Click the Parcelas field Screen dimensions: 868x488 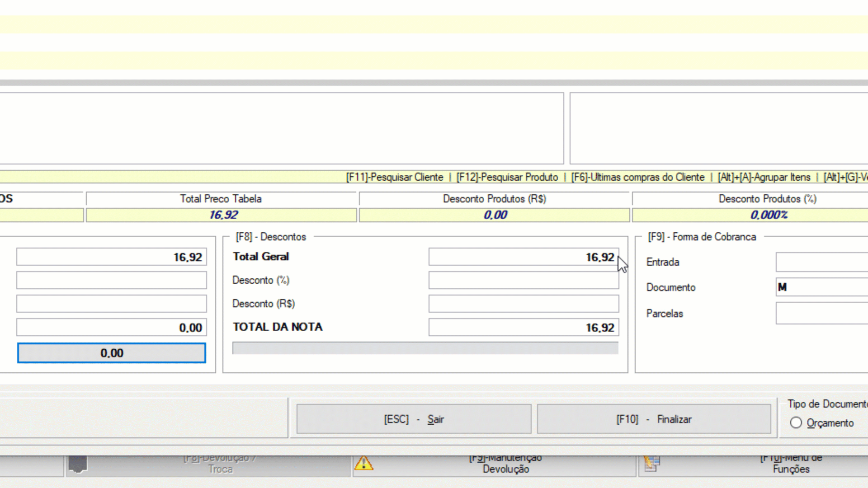[821, 314]
